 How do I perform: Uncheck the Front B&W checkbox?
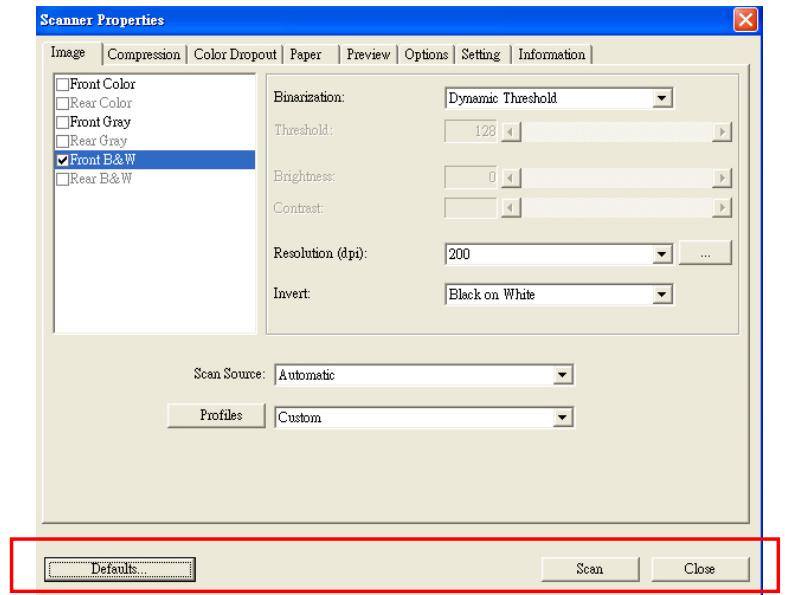63,160
